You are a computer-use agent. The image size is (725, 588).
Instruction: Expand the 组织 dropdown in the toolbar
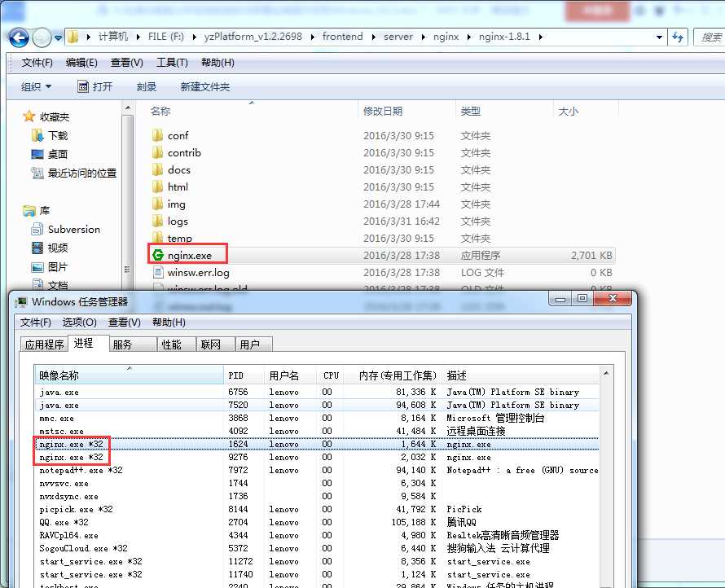36,87
